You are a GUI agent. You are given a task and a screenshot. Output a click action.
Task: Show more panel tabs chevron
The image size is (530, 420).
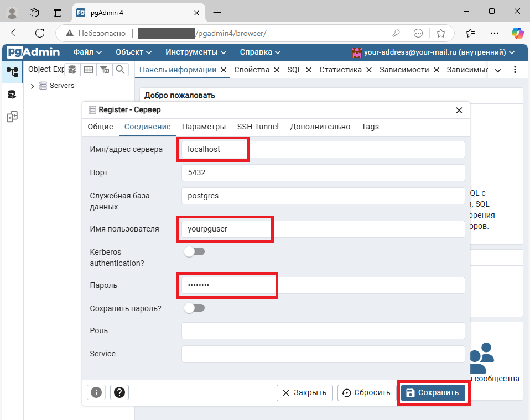[x=498, y=70]
